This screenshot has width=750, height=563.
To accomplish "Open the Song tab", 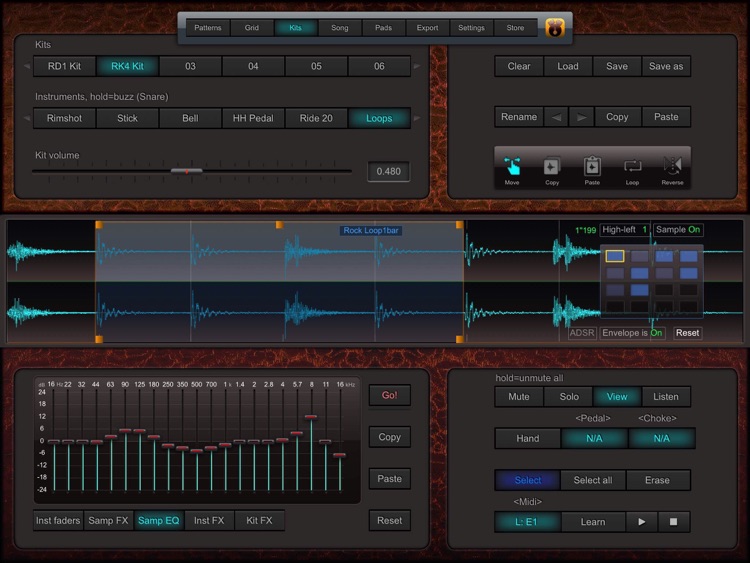I will point(340,28).
